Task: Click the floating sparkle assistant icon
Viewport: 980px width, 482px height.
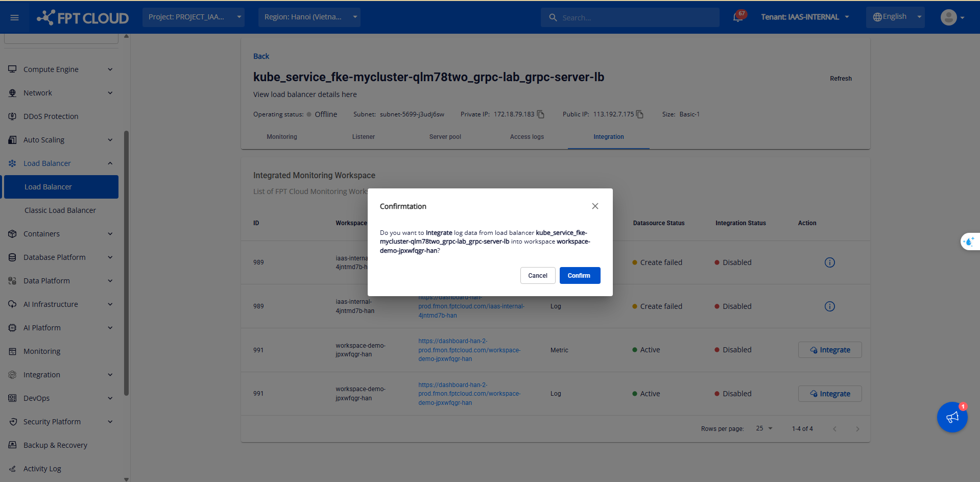Action: (x=968, y=242)
